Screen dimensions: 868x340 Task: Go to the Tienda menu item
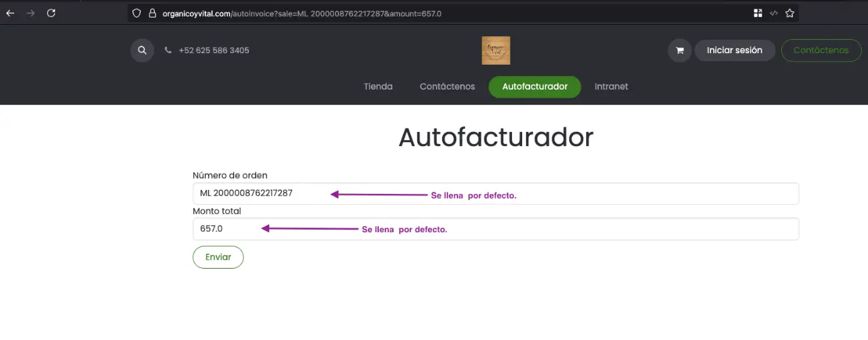coord(378,87)
